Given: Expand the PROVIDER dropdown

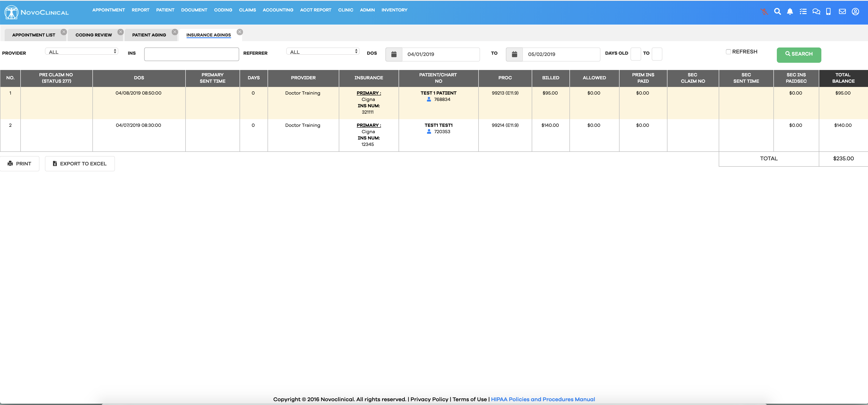Looking at the screenshot, I should click(x=82, y=52).
